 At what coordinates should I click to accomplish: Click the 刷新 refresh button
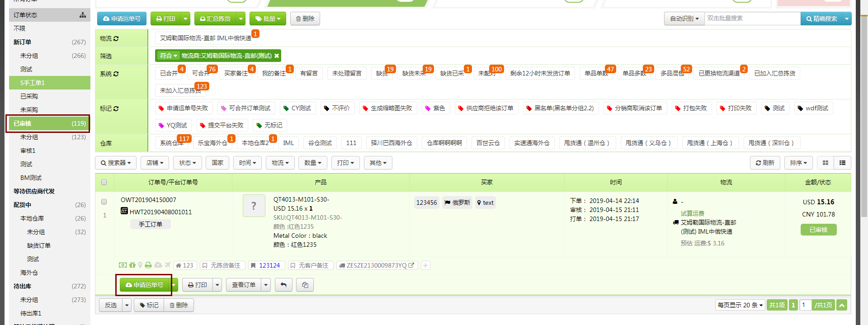[x=765, y=163]
